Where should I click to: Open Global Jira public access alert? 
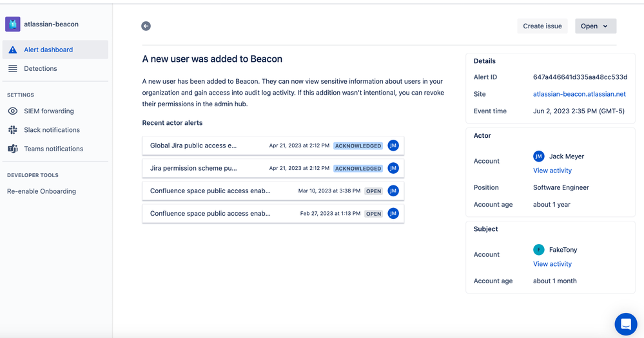(x=273, y=146)
